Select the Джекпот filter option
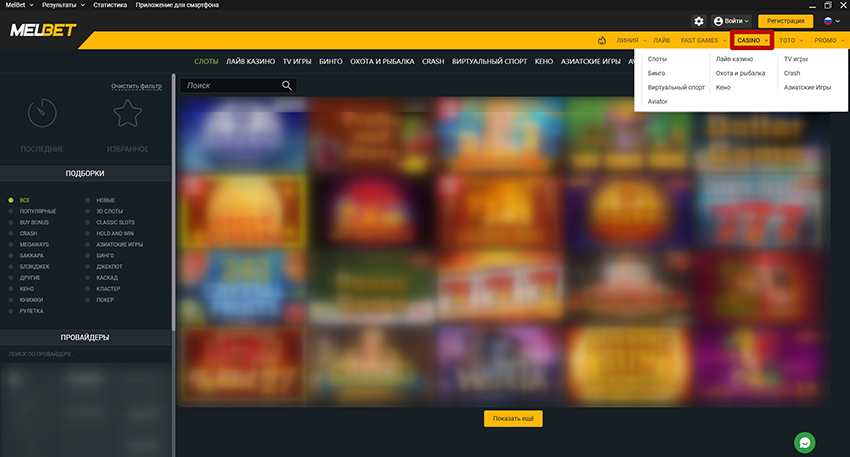Image resolution: width=850 pixels, height=457 pixels. (x=89, y=266)
